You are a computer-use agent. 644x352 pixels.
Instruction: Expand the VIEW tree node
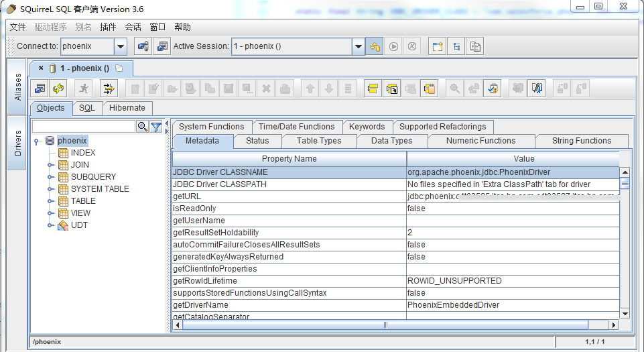click(x=50, y=213)
